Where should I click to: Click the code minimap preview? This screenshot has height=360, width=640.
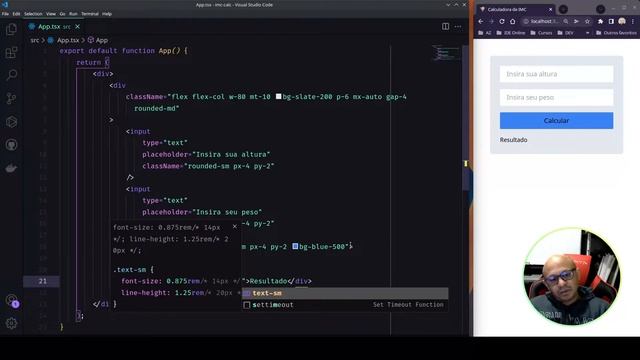pos(445,53)
